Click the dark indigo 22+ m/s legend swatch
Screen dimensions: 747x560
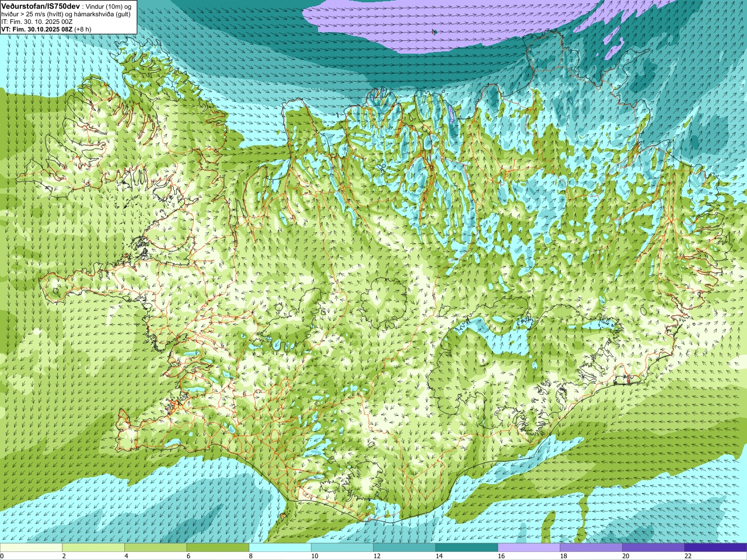coord(715,548)
